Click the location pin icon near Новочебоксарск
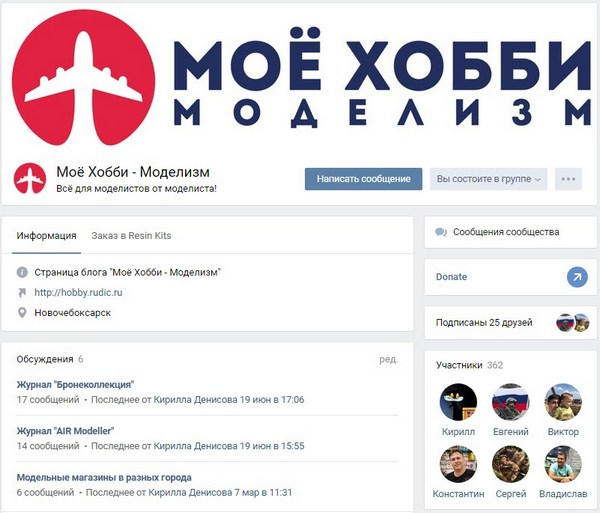This screenshot has height=513, width=600. click(x=22, y=313)
